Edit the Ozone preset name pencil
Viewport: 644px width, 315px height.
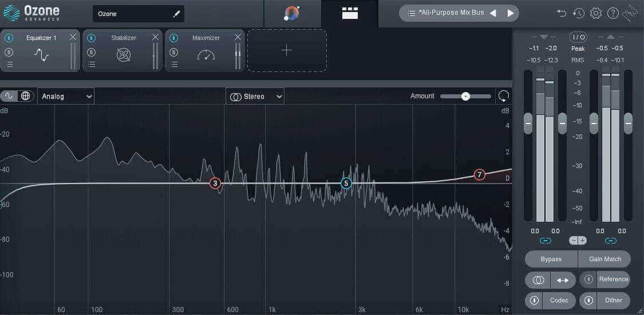(x=177, y=14)
